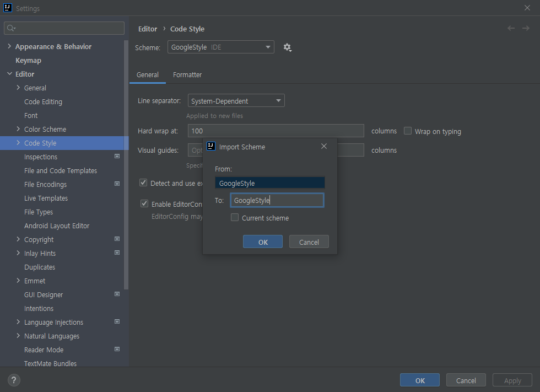This screenshot has width=540, height=392.
Task: Open File and Code Templates
Action: click(x=61, y=170)
